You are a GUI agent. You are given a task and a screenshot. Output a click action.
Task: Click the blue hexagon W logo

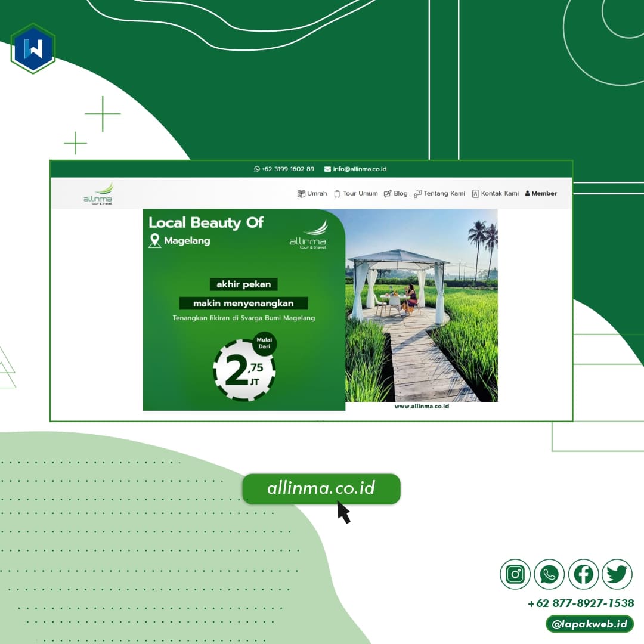coord(33,48)
